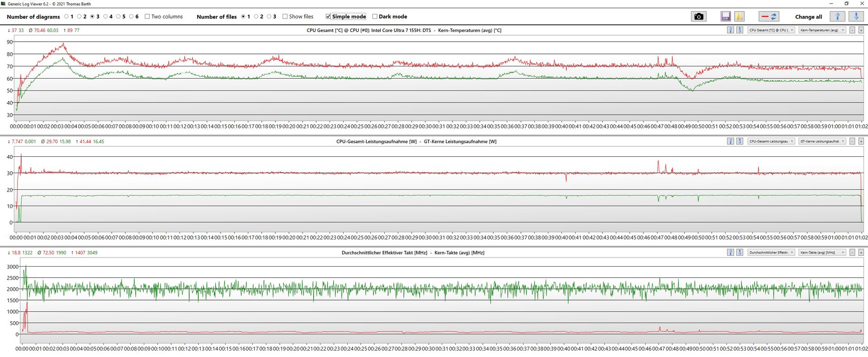Open the Kern-Temperaturen (avg) series dropdown
This screenshot has height=357, width=868.
coord(822,30)
